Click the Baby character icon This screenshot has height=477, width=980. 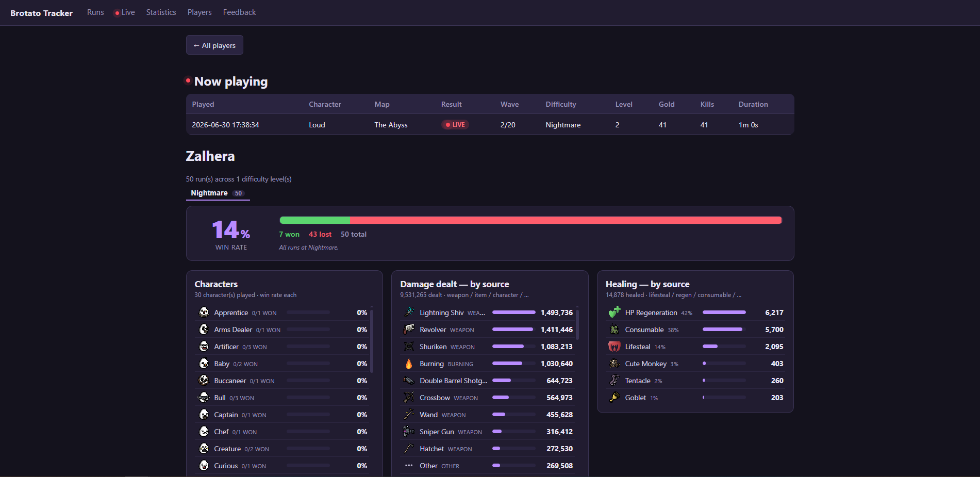point(204,363)
